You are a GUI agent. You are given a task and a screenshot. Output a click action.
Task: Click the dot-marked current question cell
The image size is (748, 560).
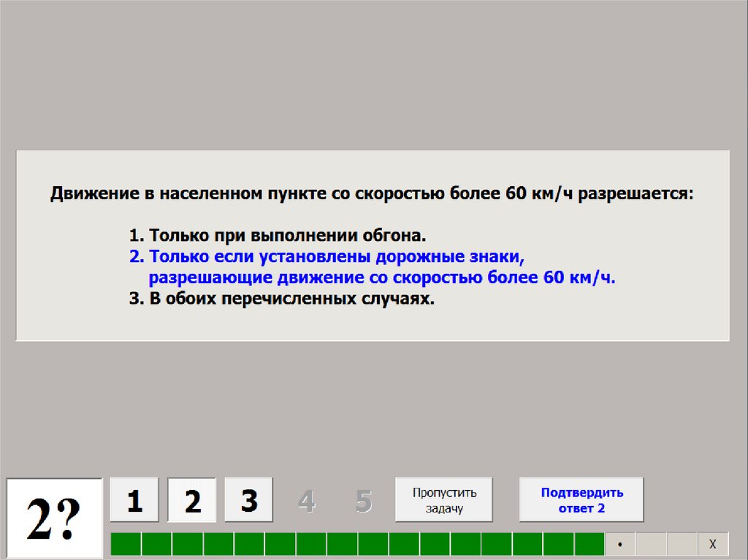pos(620,545)
